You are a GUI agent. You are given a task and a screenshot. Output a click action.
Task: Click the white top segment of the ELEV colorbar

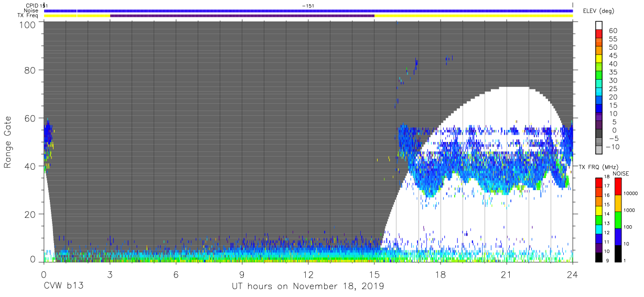point(599,26)
